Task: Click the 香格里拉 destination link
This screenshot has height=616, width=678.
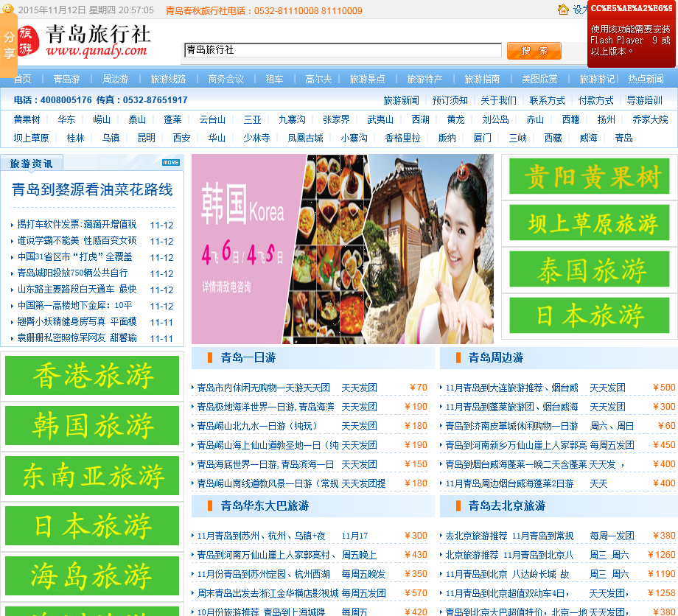Action: tap(403, 138)
